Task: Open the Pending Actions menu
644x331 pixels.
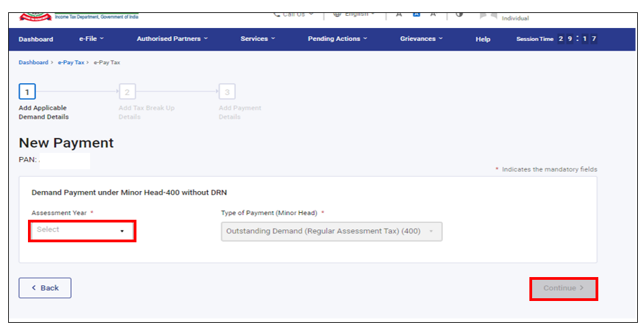Action: pos(337,39)
